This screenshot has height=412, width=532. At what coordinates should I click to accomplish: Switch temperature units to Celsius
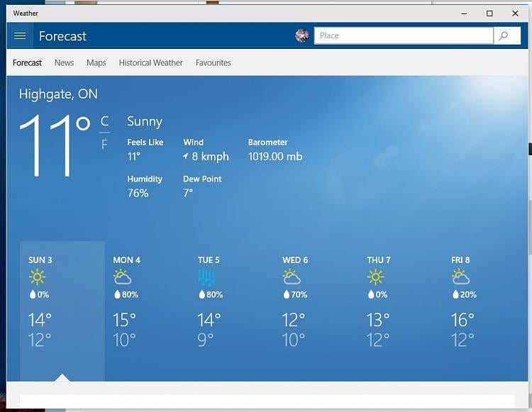(104, 121)
